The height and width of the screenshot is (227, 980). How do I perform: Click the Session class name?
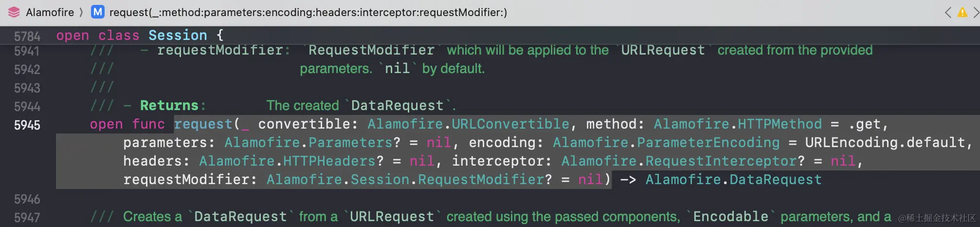(x=178, y=35)
